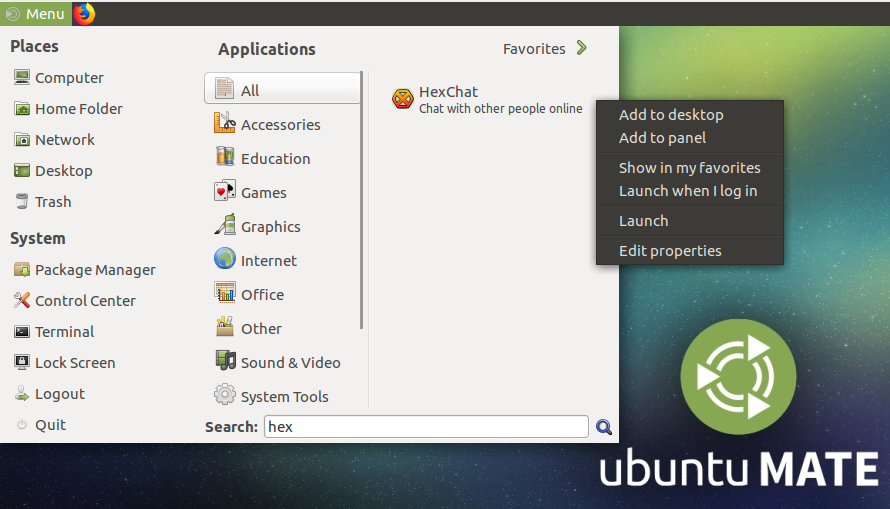Click the Menu button in top panel

(36, 14)
